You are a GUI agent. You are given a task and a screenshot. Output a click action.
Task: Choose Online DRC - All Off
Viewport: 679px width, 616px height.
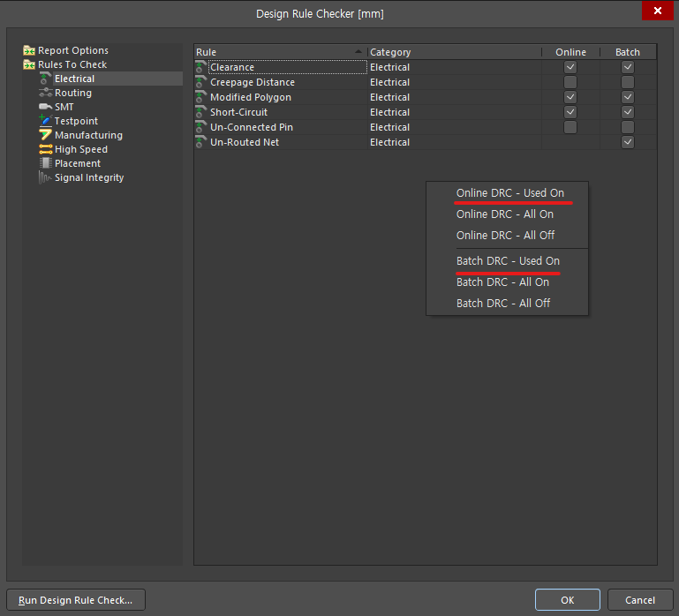pos(507,235)
